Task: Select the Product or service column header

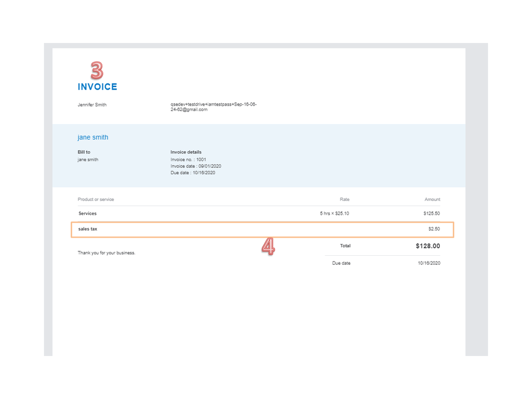Action: (96, 199)
